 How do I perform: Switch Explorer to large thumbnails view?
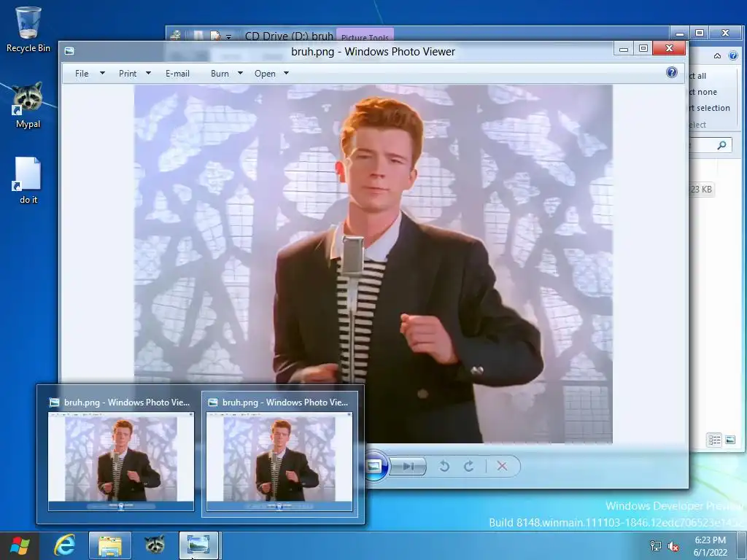[729, 440]
